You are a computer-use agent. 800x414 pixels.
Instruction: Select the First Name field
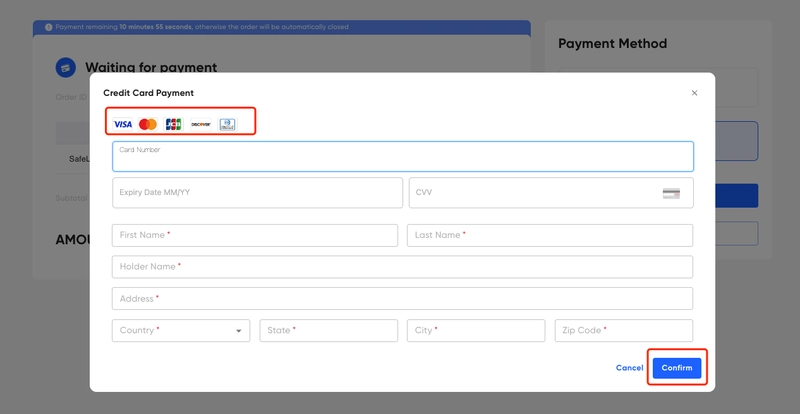[255, 235]
